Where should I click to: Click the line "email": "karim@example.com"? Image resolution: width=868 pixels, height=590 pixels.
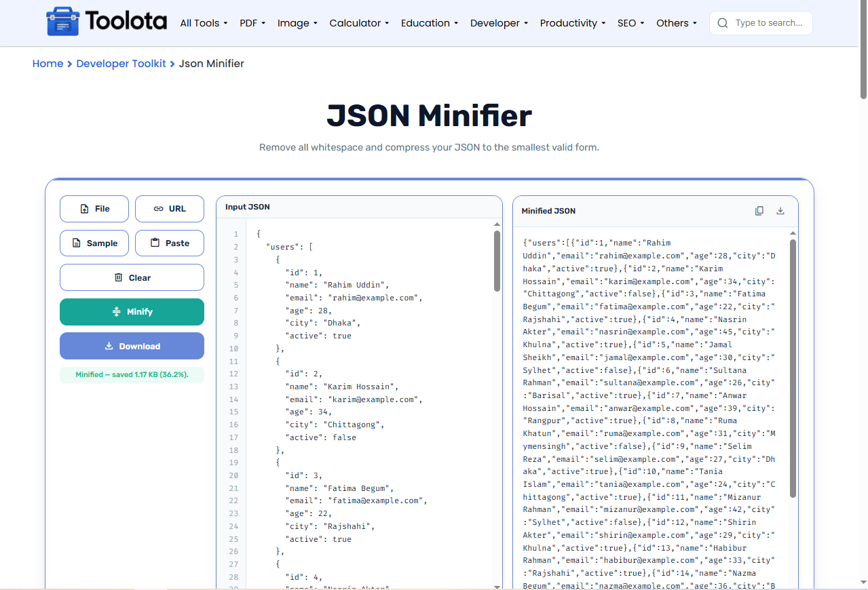click(x=354, y=399)
